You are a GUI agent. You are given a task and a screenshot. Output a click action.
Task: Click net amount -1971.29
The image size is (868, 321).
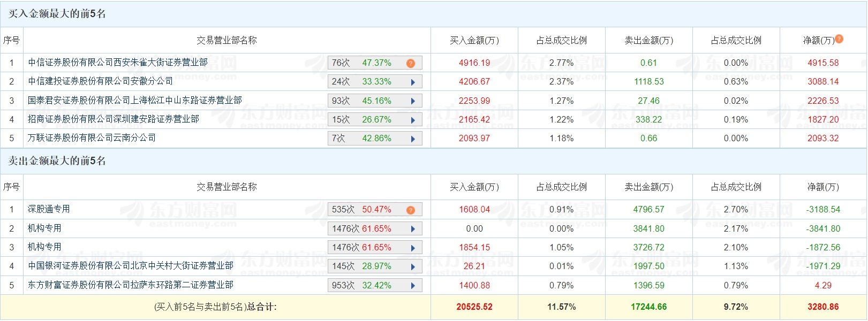point(824,266)
